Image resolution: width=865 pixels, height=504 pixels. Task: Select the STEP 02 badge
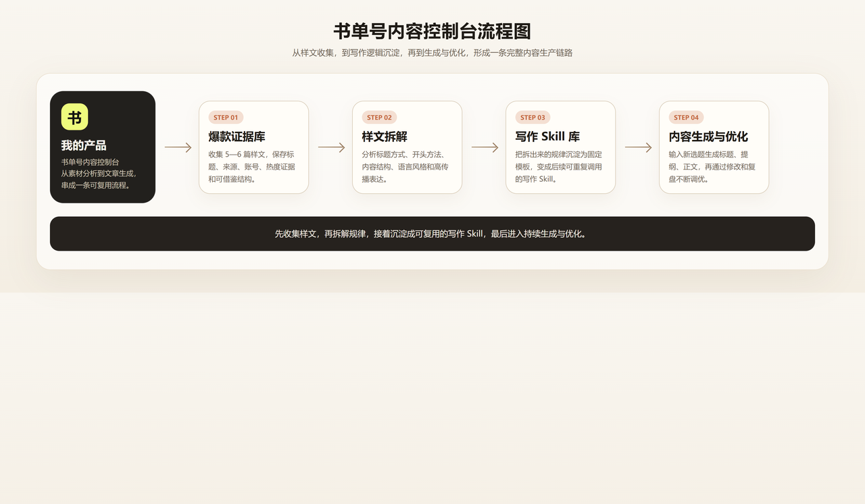[379, 118]
